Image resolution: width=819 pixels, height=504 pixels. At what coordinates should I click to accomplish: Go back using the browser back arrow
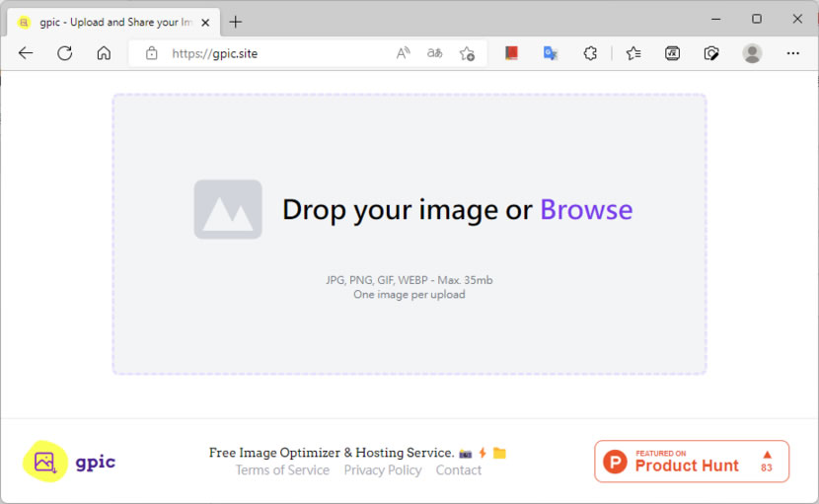26,53
